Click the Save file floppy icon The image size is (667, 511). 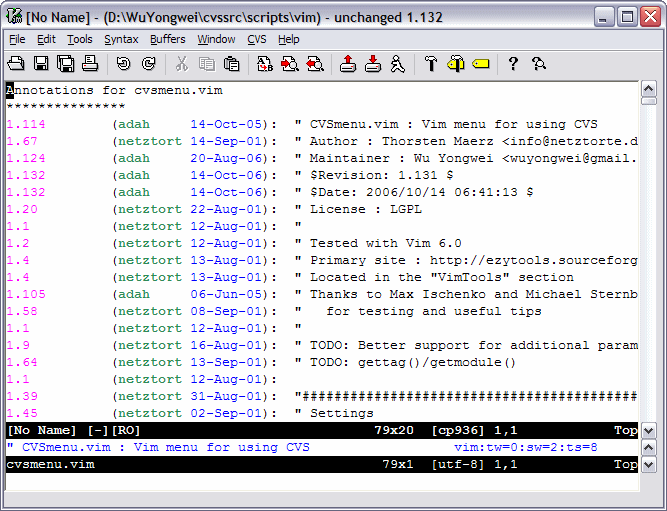point(41,64)
